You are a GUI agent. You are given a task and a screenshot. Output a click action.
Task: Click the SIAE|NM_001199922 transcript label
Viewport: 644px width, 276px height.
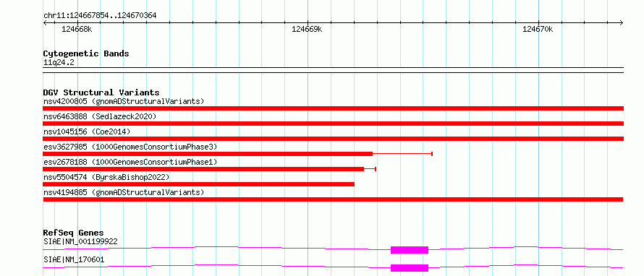[80, 241]
